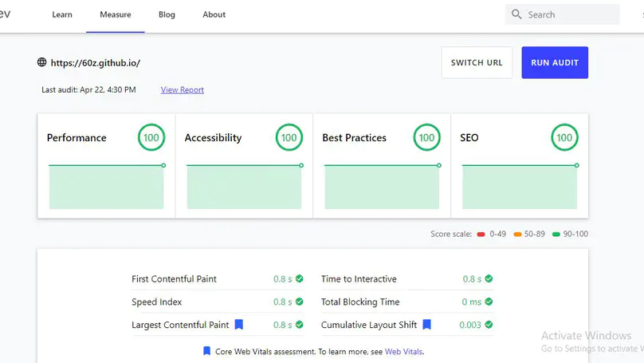Image resolution: width=644 pixels, height=363 pixels.
Task: Open the View Report link
Action: pyautogui.click(x=183, y=89)
